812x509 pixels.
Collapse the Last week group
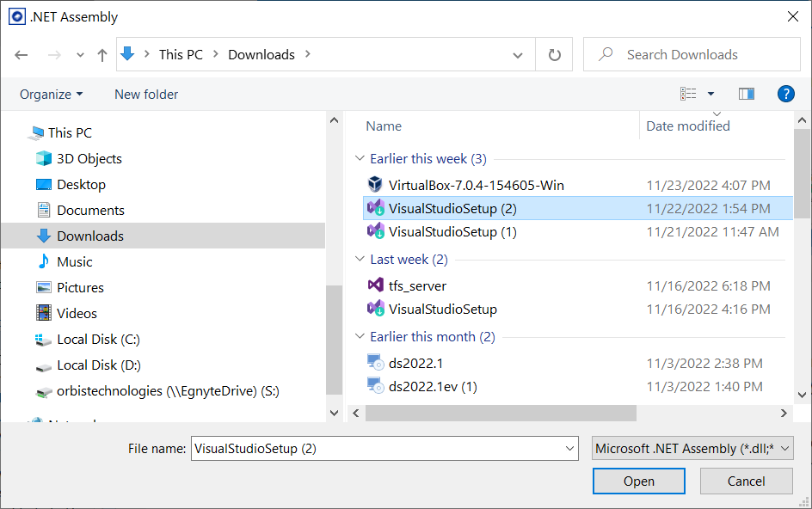(x=360, y=259)
